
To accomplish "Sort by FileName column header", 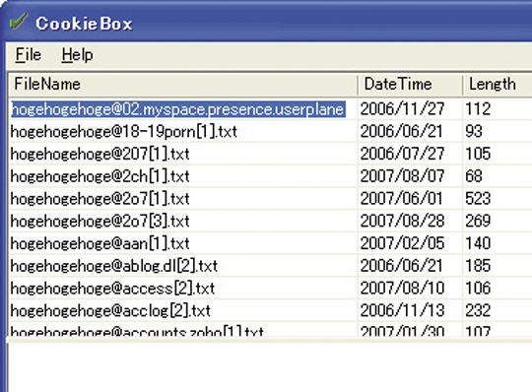I will pos(183,85).
